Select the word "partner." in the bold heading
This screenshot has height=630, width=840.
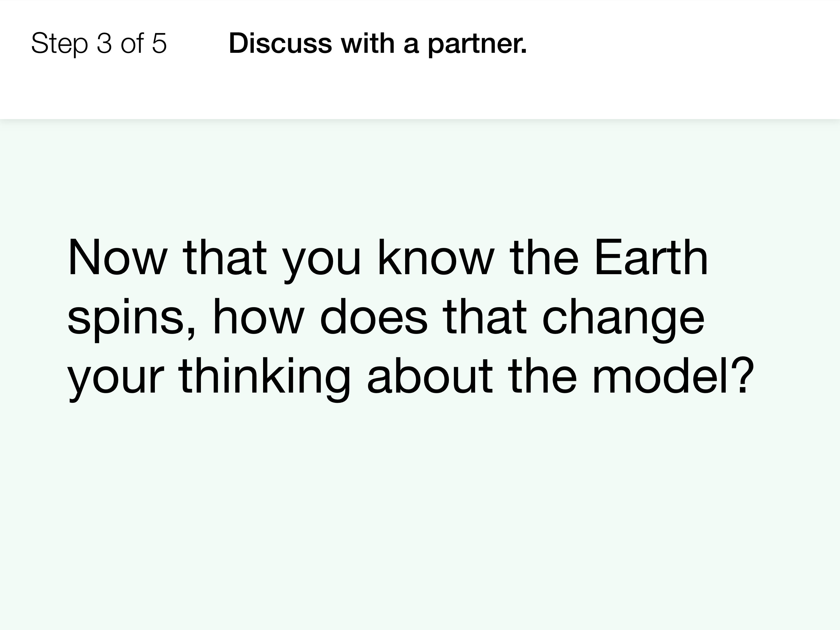coord(477,44)
